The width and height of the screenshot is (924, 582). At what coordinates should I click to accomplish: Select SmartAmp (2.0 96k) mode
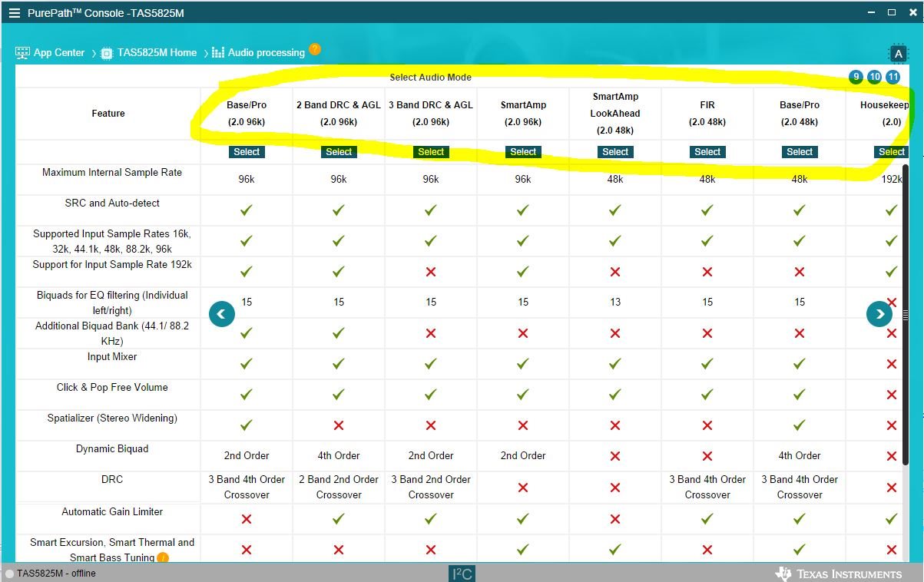point(523,152)
